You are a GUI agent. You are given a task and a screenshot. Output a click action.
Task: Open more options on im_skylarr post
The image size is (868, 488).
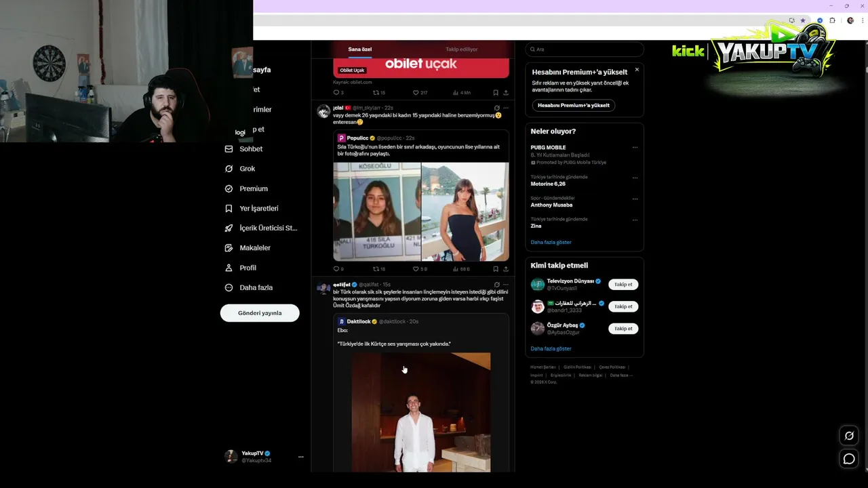pos(506,108)
